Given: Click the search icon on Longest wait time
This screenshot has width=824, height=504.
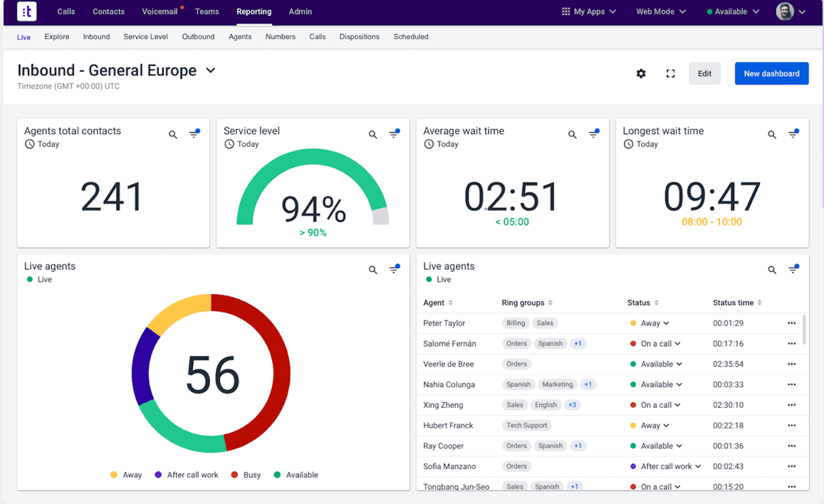Looking at the screenshot, I should click(x=771, y=133).
